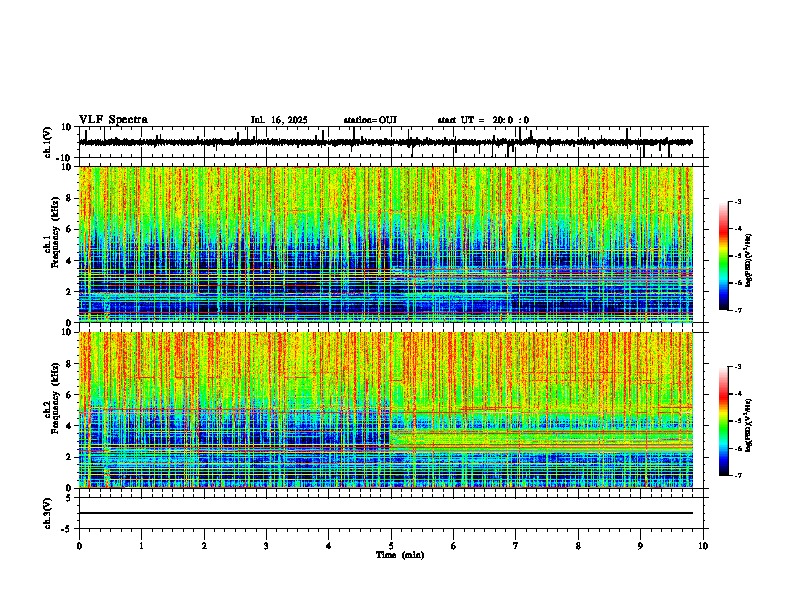Click the "station=OUI" header label
Image resolution: width=792 pixels, height=612 pixels.
pyautogui.click(x=370, y=120)
